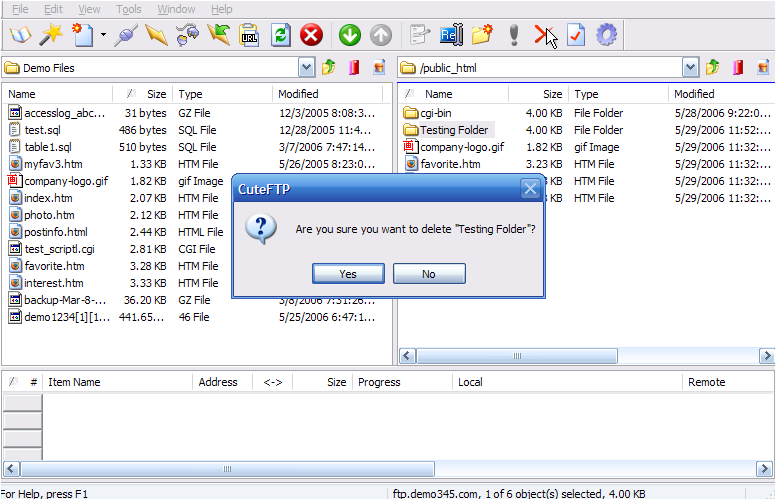The height and width of the screenshot is (500, 776).
Task: Click remote pane scroll left arrow
Action: point(408,356)
